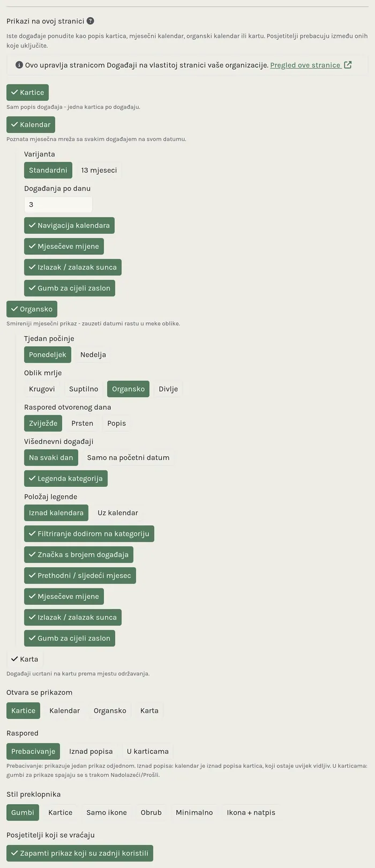
Task: Set opening view to Organsko
Action: click(x=110, y=710)
